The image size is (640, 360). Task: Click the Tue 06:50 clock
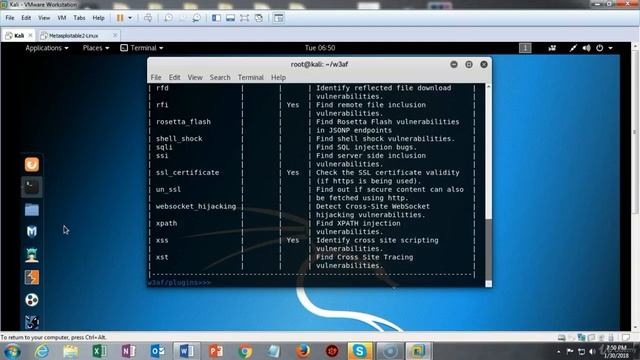(x=320, y=48)
